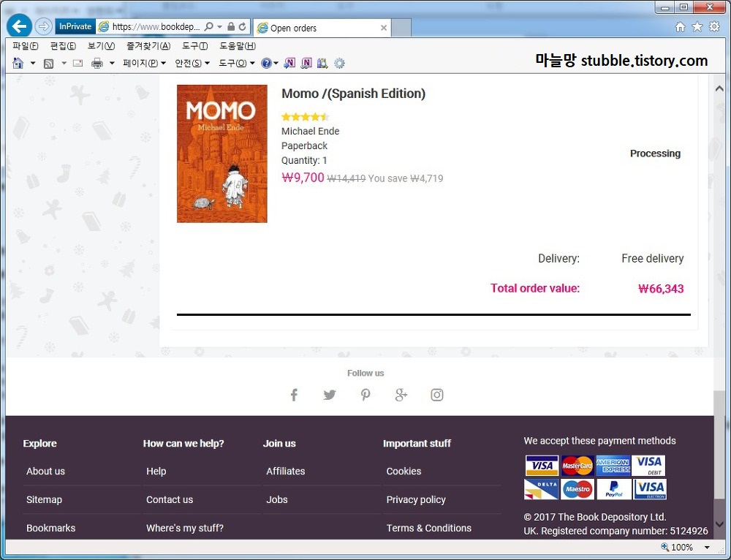Image resolution: width=731 pixels, height=560 pixels.
Task: Click the Momo star rating
Action: click(305, 116)
